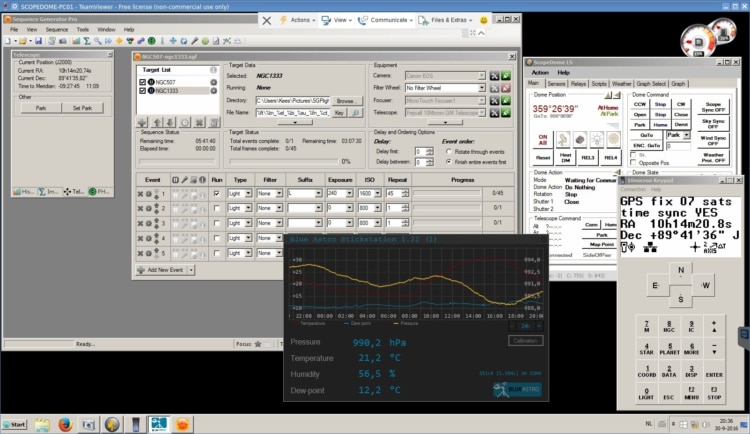This screenshot has width=750, height=434.
Task: Click the Browse button for directory
Action: click(346, 101)
